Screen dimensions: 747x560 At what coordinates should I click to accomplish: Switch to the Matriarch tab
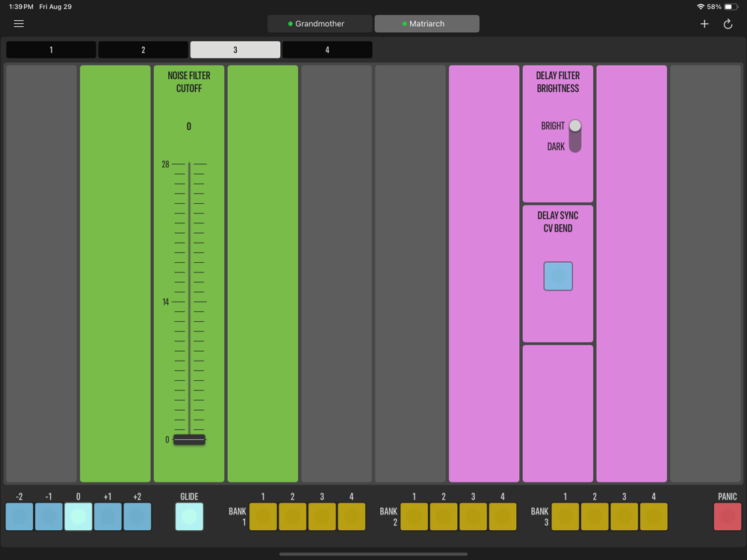pos(427,24)
